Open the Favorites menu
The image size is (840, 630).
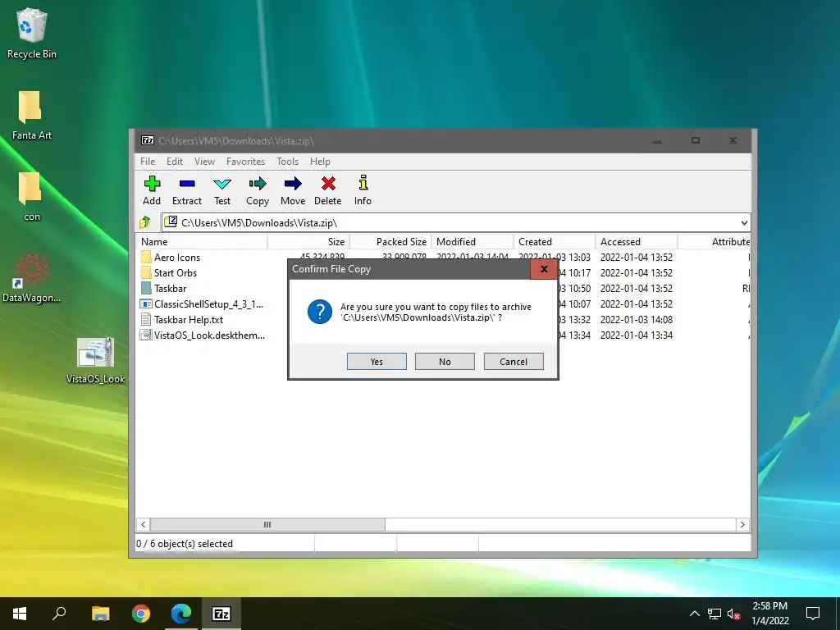(245, 162)
